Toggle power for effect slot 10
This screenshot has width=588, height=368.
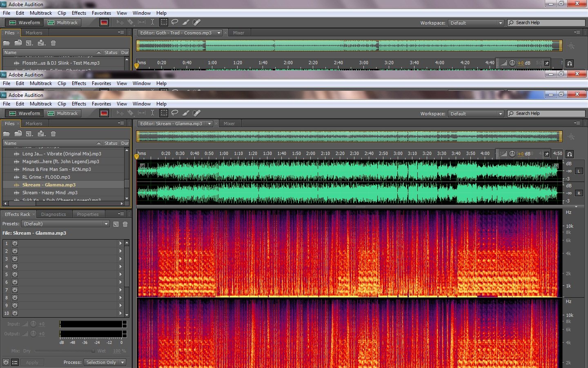[x=15, y=313]
